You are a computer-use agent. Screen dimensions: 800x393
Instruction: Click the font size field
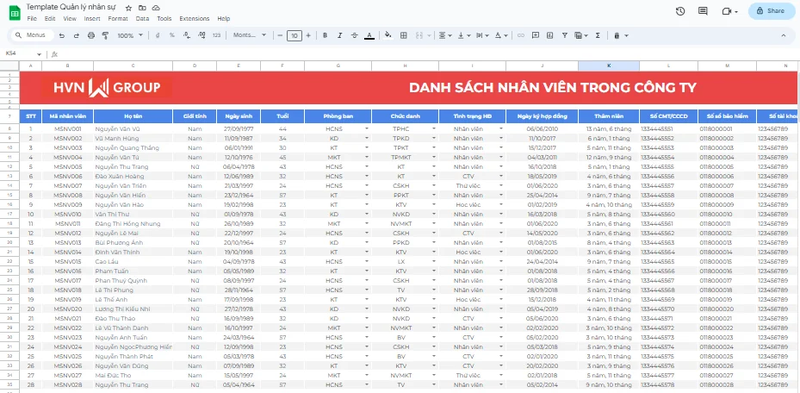(294, 36)
